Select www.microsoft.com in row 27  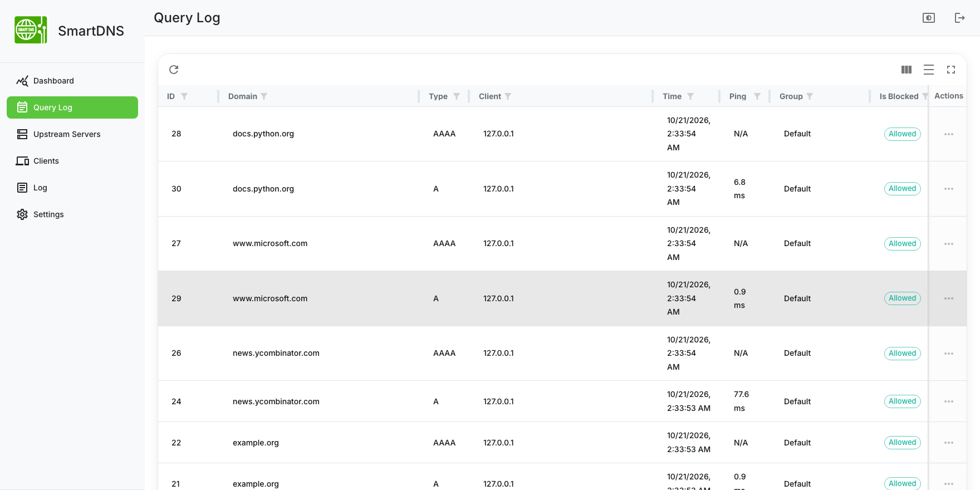[270, 243]
